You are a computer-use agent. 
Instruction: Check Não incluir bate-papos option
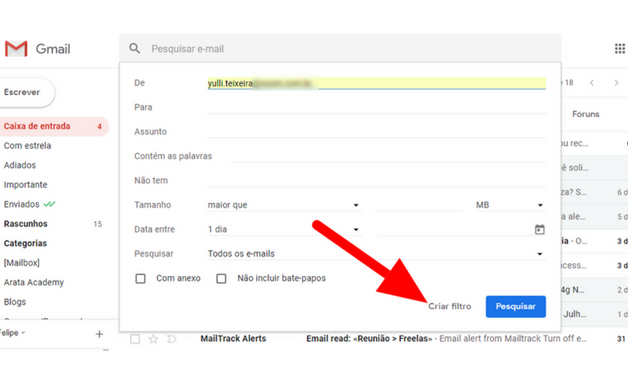click(x=221, y=278)
